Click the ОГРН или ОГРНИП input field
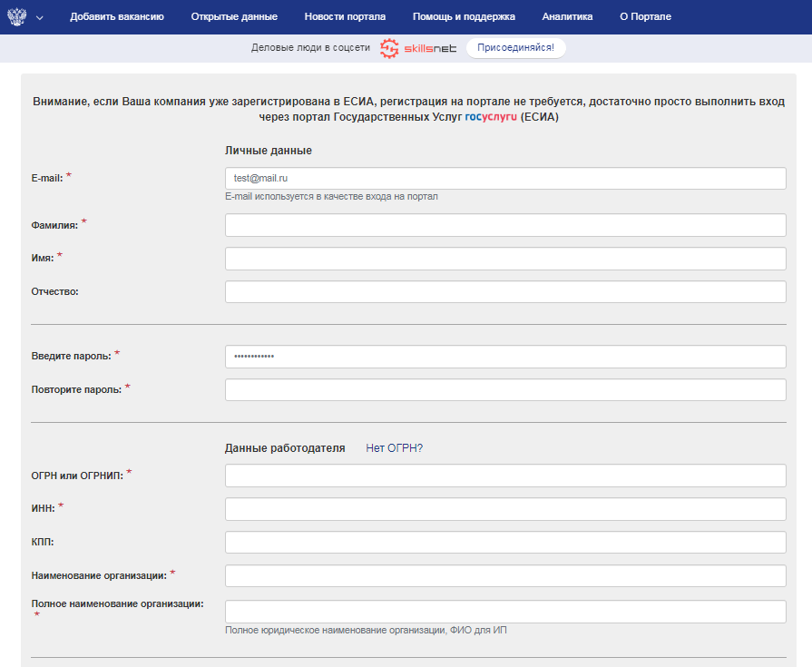 point(505,476)
